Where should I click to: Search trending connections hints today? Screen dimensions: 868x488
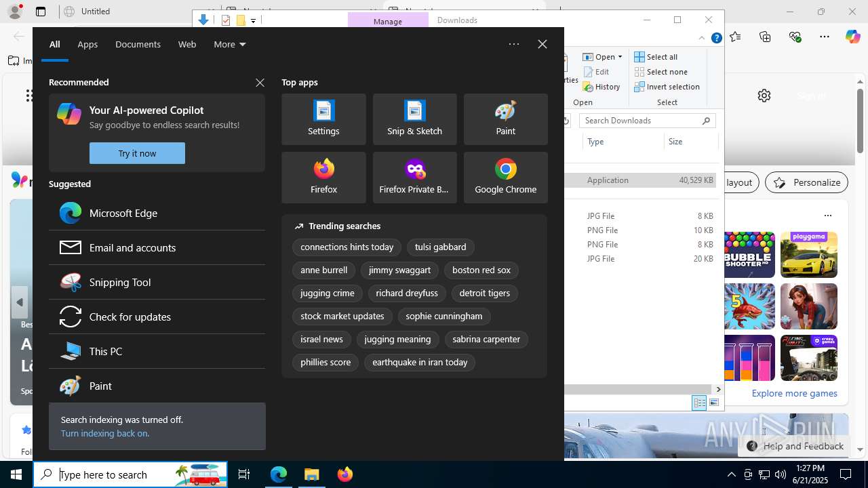click(x=347, y=247)
